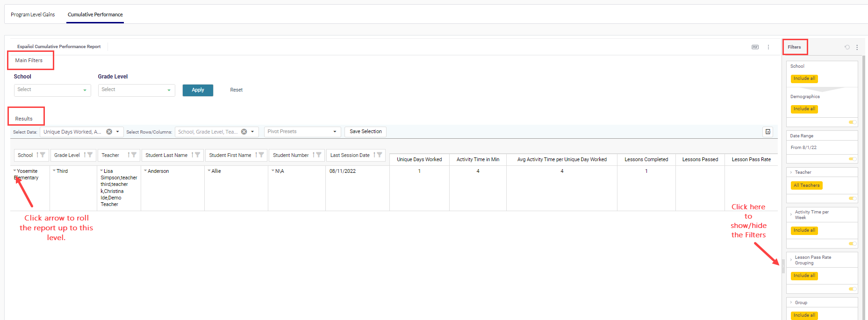The height and width of the screenshot is (320, 868).
Task: Switch to the Program Level Gains tab
Action: [33, 14]
